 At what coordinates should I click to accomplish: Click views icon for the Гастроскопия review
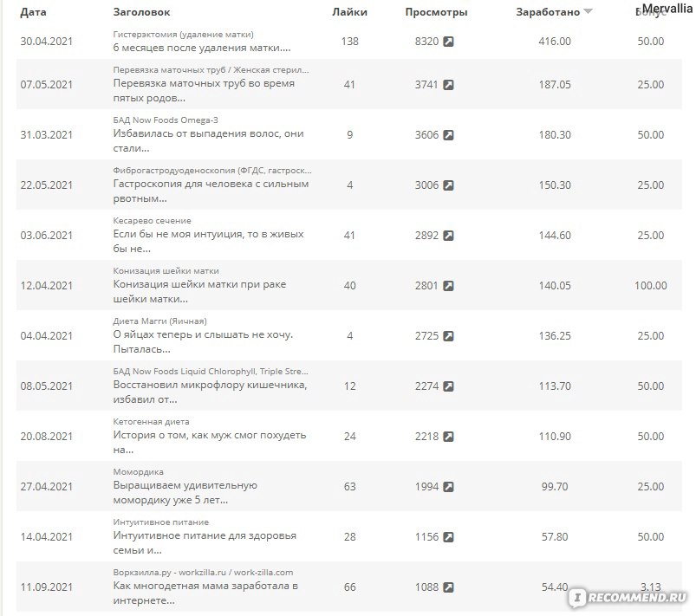click(x=449, y=185)
